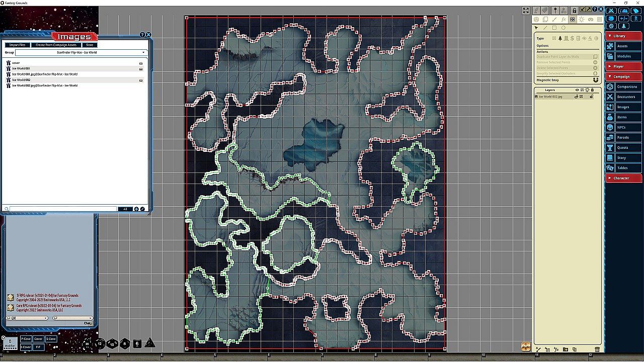This screenshot has width=644, height=362.
Task: Open the All filter in Images window
Action: pos(125,209)
